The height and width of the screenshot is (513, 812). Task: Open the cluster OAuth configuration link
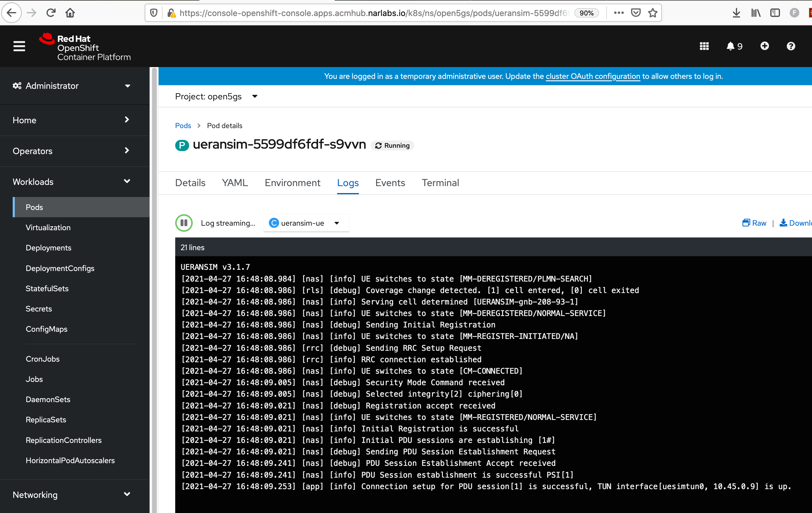tap(592, 76)
